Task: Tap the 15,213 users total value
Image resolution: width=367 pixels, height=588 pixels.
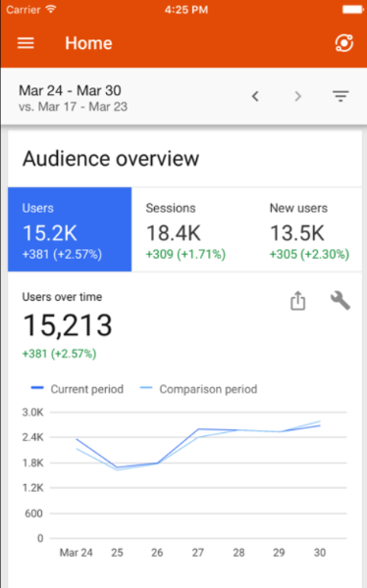Action: click(x=68, y=325)
